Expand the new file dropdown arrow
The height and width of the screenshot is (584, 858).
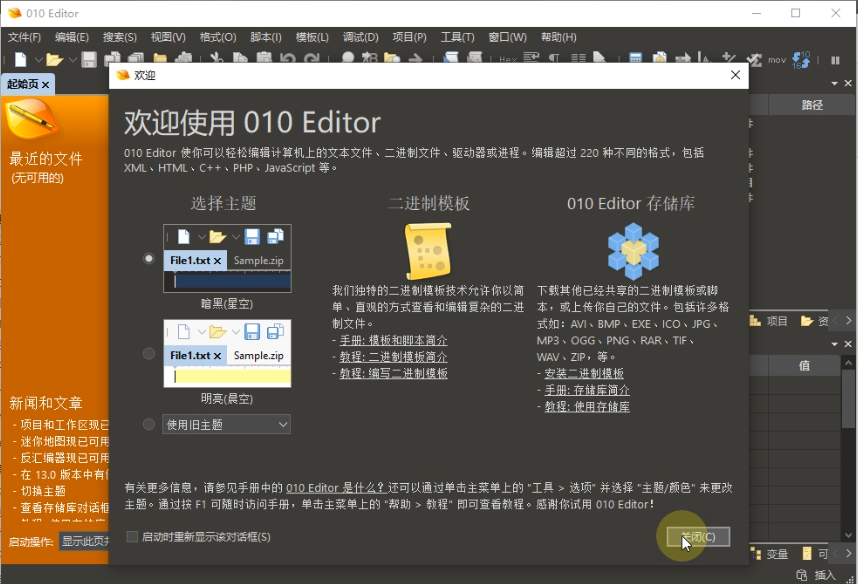(x=38, y=60)
